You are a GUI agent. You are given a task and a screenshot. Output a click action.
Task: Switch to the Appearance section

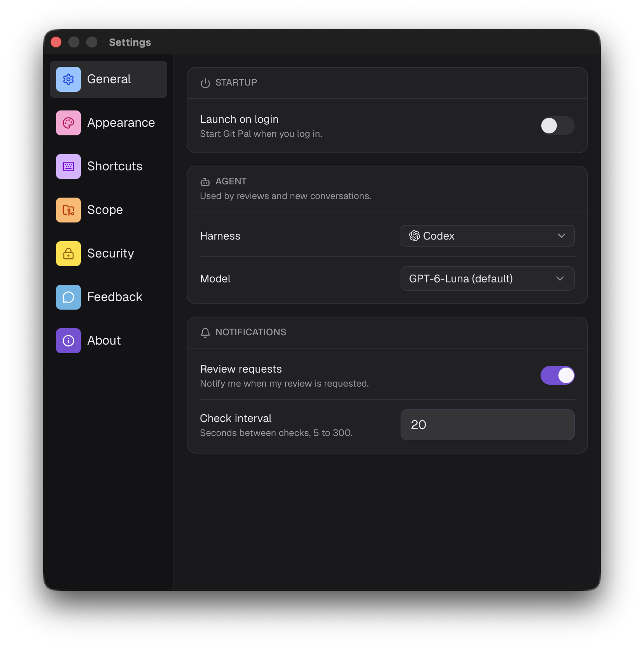pos(108,123)
